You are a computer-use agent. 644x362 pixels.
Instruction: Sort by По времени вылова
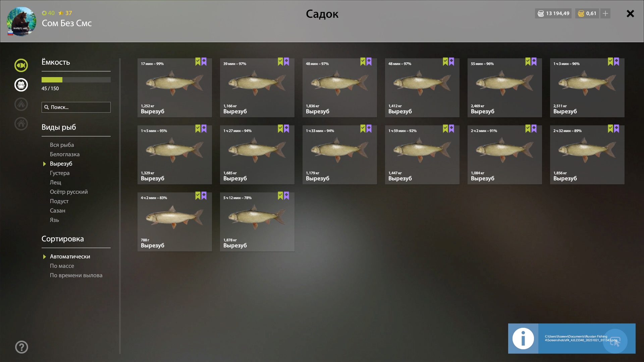(76, 275)
